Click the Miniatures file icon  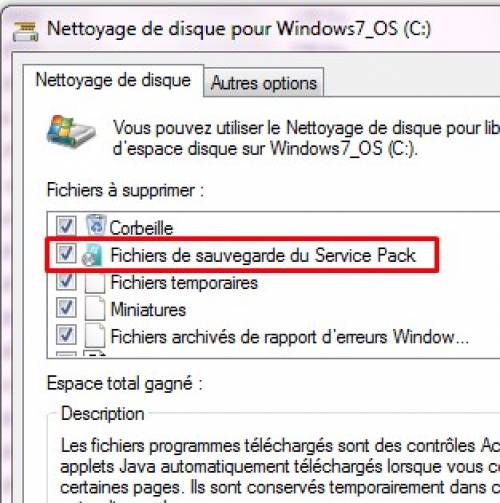(x=95, y=309)
